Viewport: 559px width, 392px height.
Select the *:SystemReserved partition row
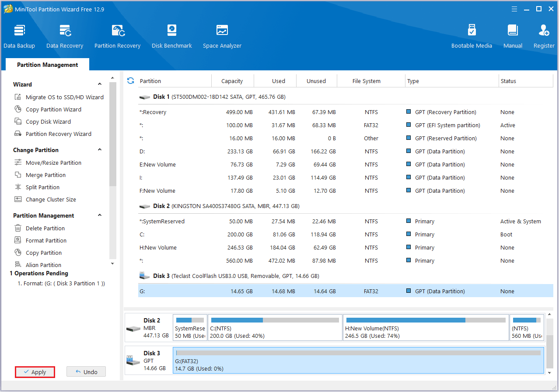(x=346, y=221)
